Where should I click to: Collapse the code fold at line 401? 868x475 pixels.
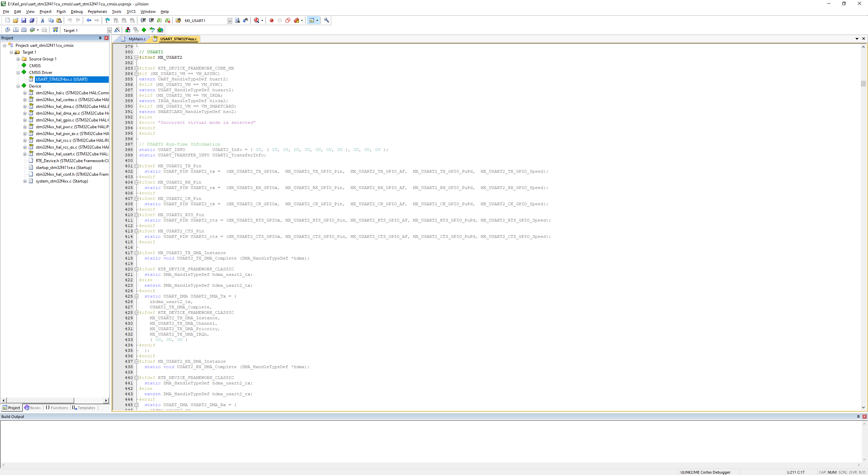click(x=136, y=166)
